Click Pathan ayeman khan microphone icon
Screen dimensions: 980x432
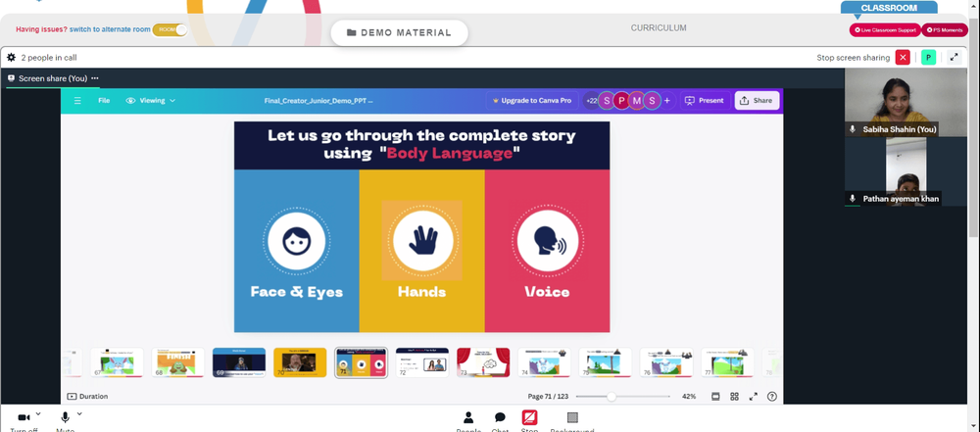coord(852,199)
